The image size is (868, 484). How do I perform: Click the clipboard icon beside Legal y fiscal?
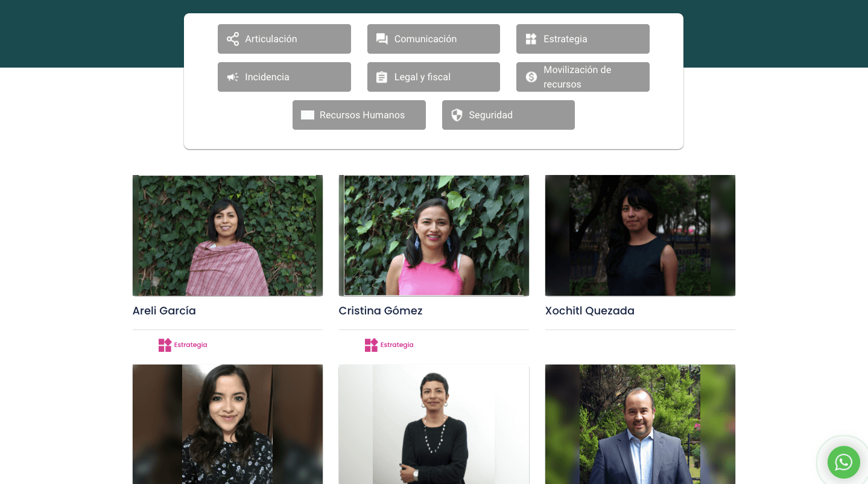[x=382, y=77]
